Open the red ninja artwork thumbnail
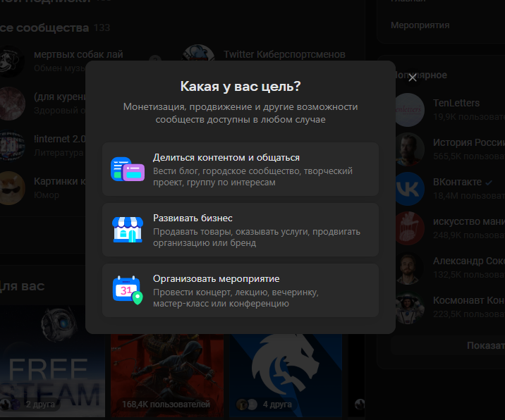The width and height of the screenshot is (505, 420). (x=167, y=376)
